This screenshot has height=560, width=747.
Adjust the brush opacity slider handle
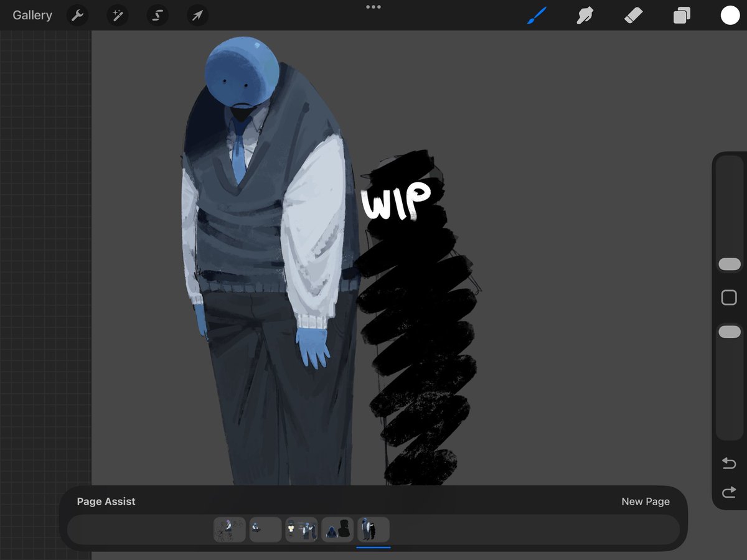[730, 332]
